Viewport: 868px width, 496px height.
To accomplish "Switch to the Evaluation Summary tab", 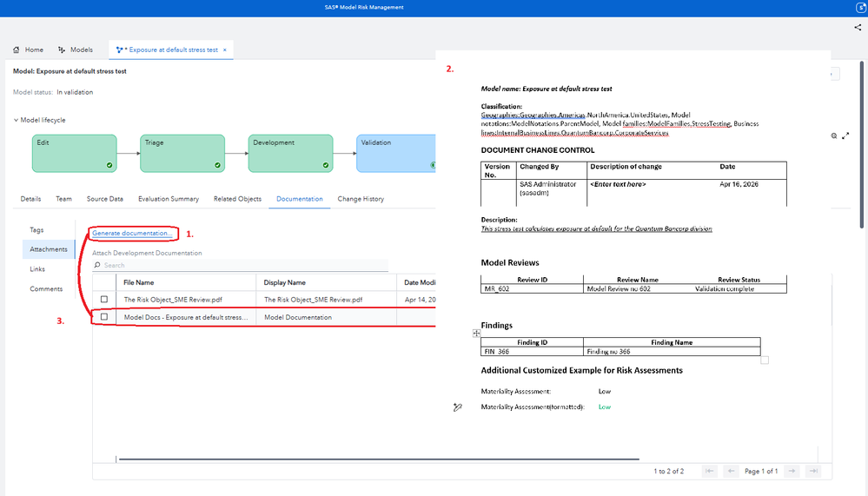I will pos(169,199).
